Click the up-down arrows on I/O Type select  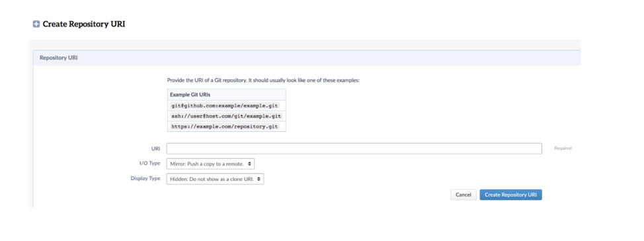[249, 164]
